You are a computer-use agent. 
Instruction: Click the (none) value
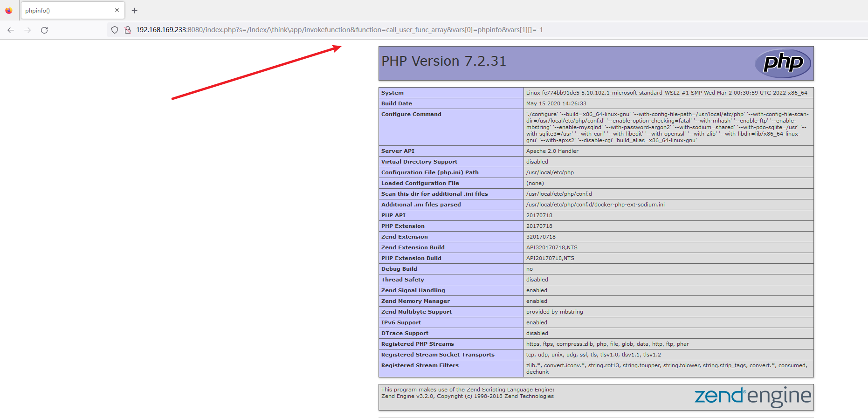point(535,183)
